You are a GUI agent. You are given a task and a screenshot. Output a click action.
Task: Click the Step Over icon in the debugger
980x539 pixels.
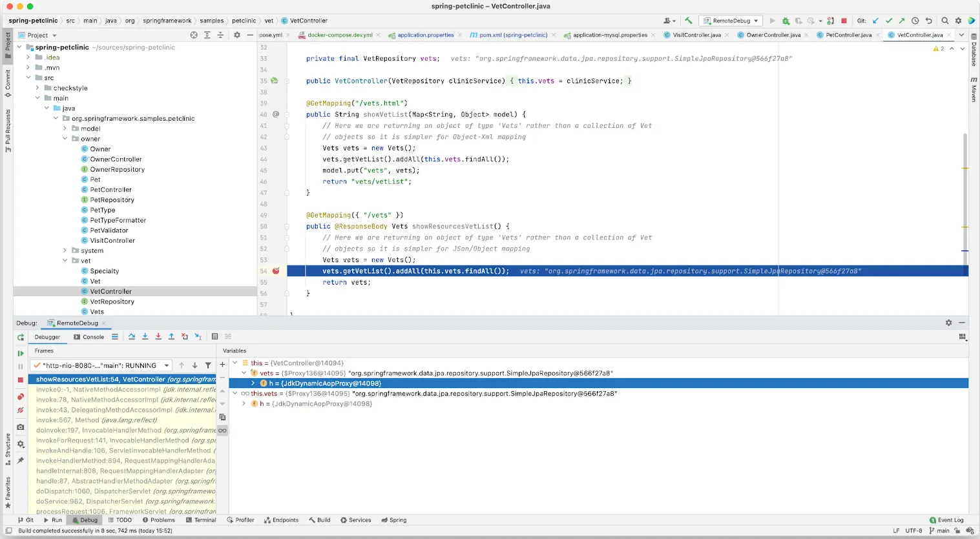132,336
